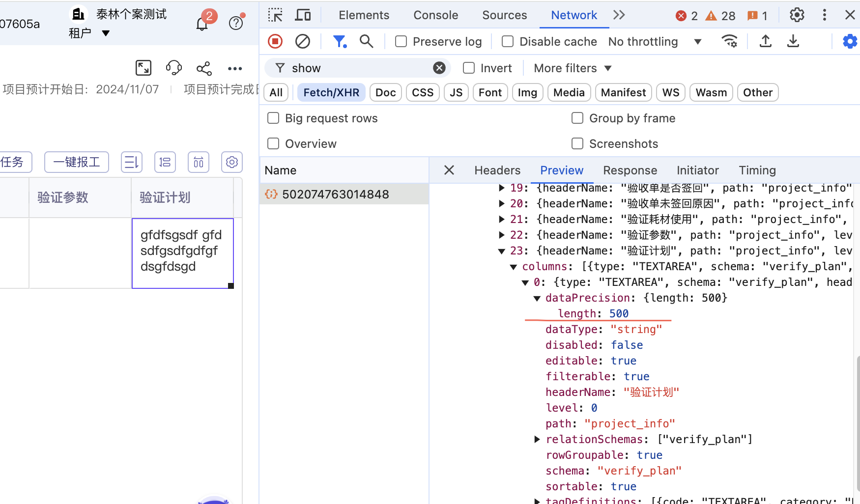The height and width of the screenshot is (504, 860).
Task: Click the share icon
Action: (x=204, y=68)
